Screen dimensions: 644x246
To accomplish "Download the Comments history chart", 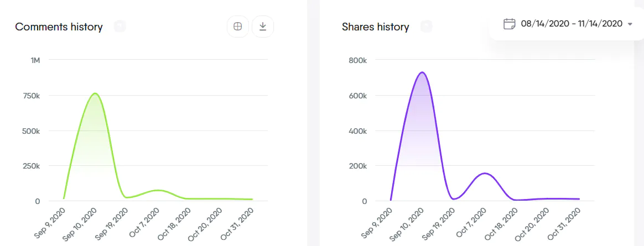I will coord(263,27).
